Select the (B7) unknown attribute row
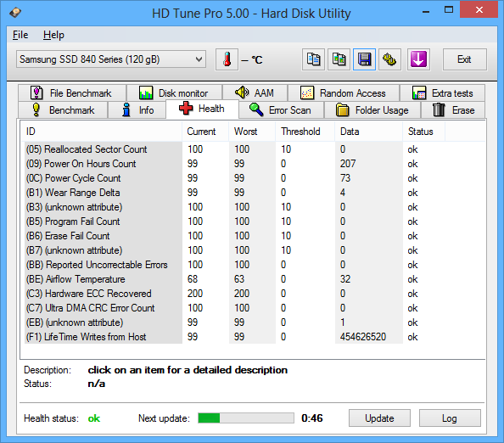 [234, 250]
